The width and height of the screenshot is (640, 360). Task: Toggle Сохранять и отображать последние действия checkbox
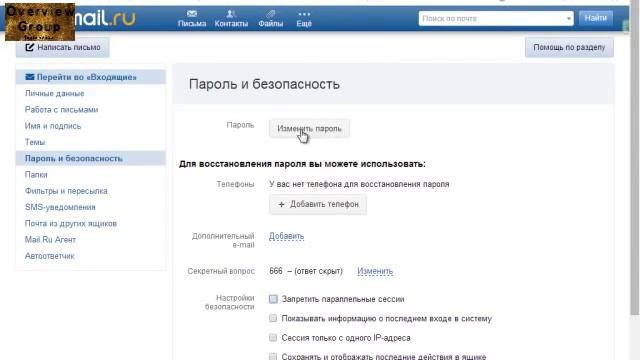pos(273,356)
